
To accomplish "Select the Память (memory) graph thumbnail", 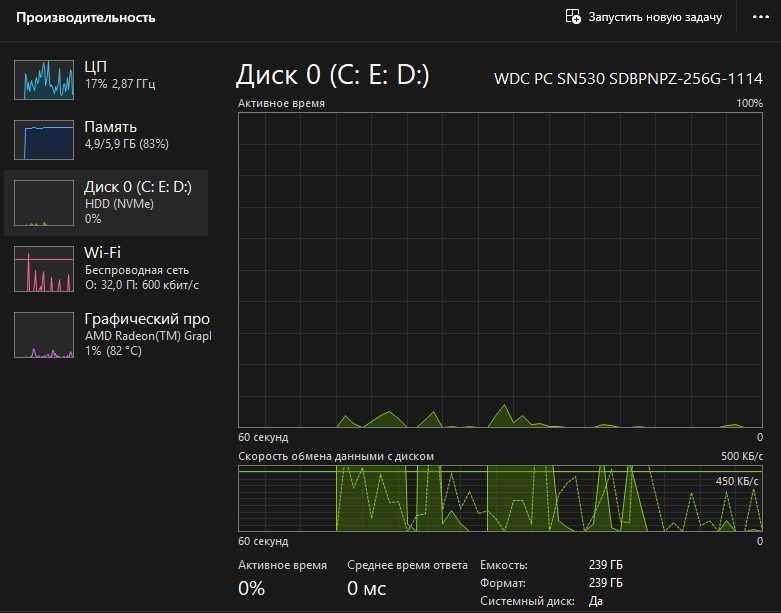I will point(44,139).
